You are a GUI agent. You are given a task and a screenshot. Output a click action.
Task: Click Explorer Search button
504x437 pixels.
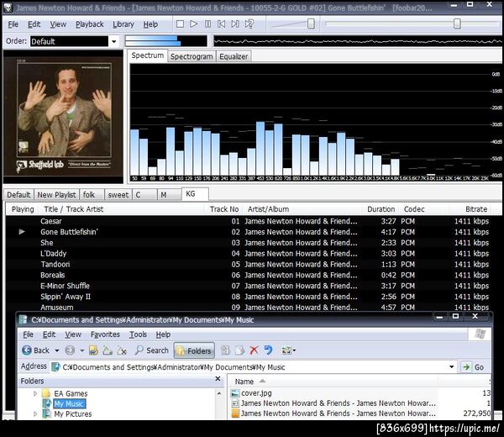[x=152, y=350]
